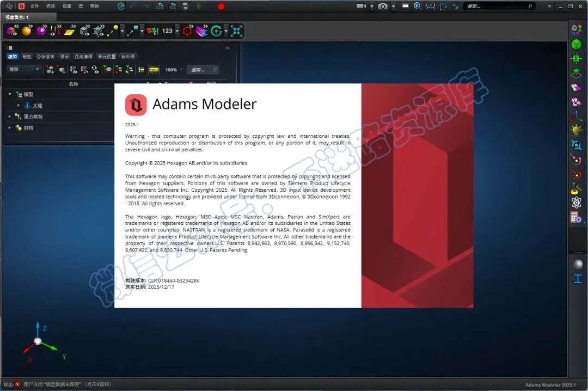588x391 pixels.
Task: Switch to the 研究 tab
Action: coord(27,57)
